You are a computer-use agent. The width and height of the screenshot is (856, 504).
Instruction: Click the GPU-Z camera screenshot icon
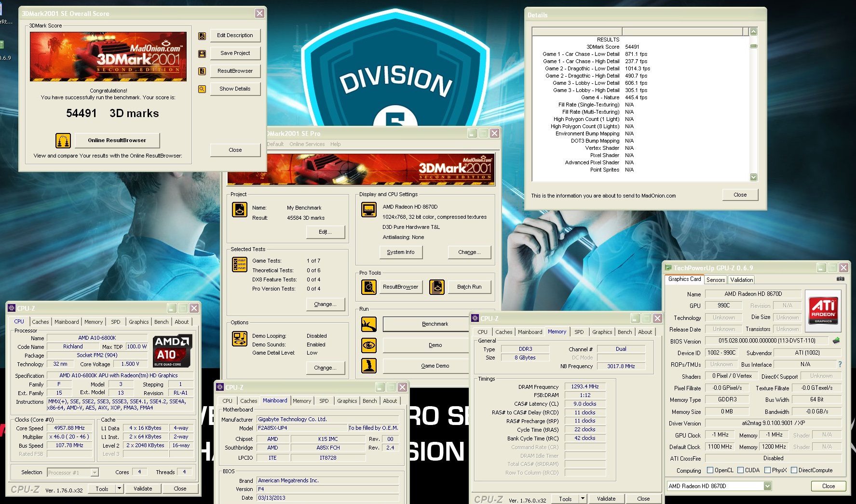[841, 279]
